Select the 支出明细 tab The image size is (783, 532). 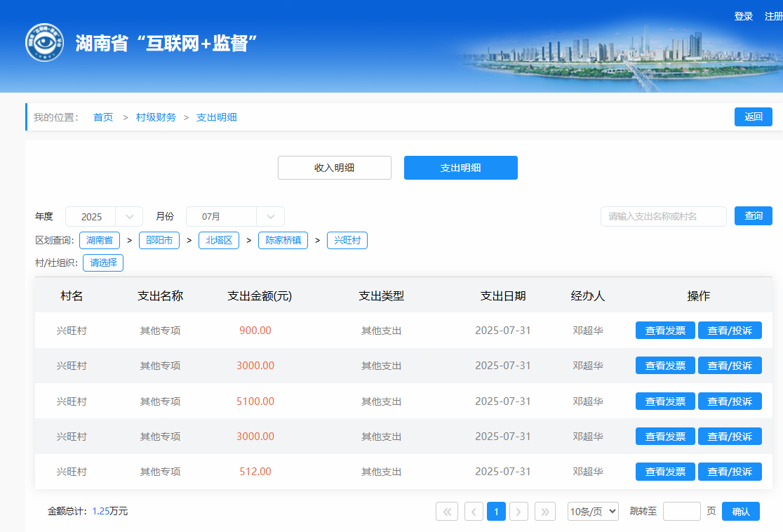[x=460, y=168]
